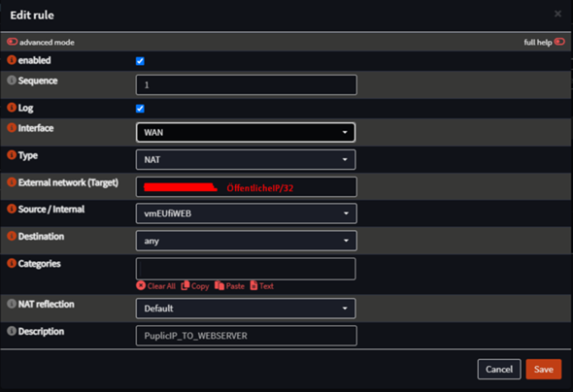The width and height of the screenshot is (573, 392).
Task: Click the info icon beside Interface
Action: 12,128
